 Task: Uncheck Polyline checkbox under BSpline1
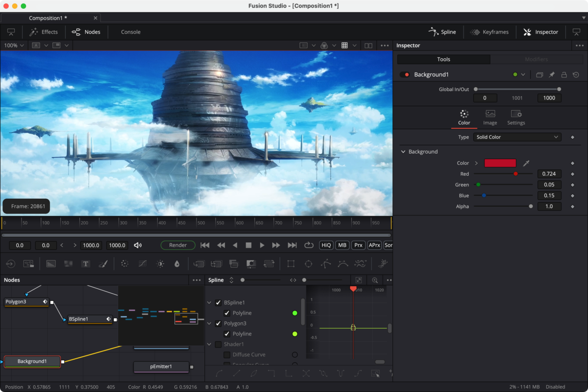pyautogui.click(x=227, y=313)
